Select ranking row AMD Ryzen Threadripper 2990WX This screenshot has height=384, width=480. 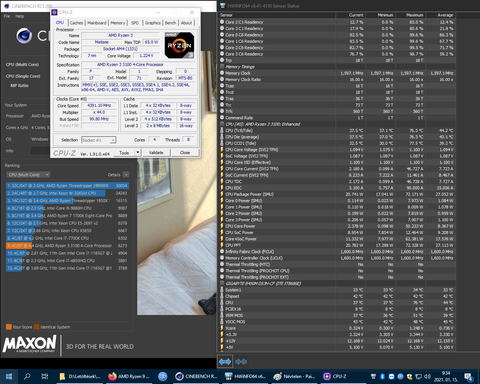[67, 186]
